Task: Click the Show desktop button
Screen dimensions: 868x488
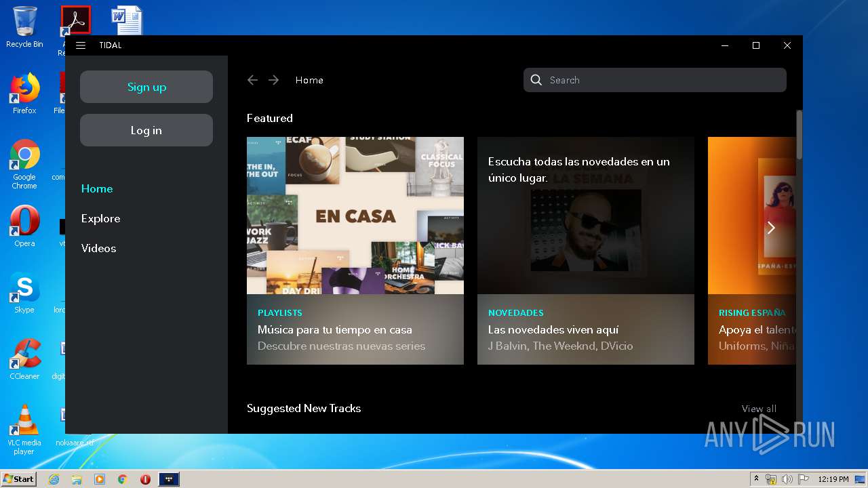Action: (x=861, y=479)
